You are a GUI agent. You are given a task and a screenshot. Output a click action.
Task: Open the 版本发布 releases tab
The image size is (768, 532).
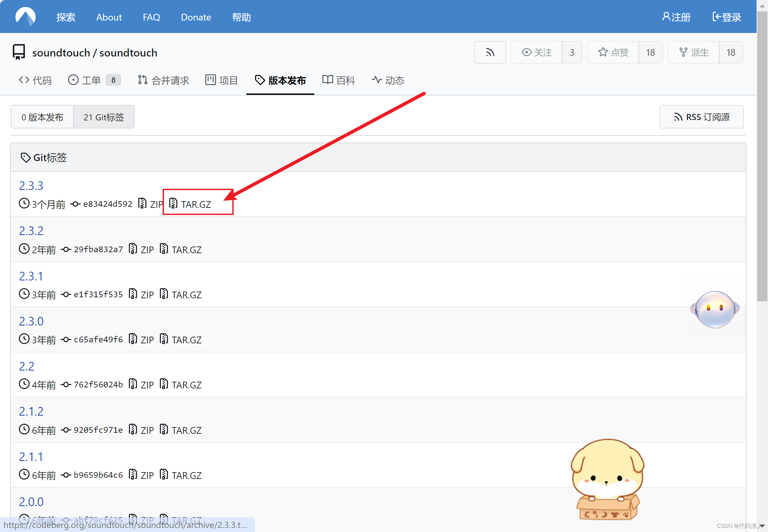click(x=282, y=80)
